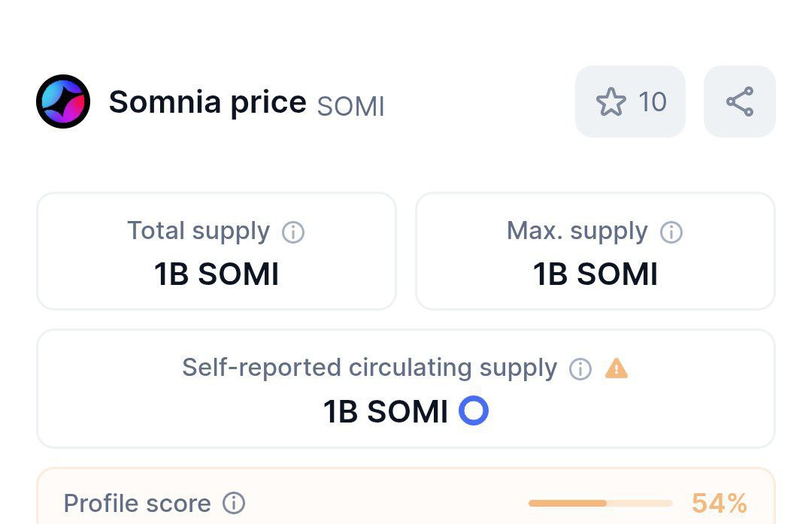Open the share options icon
Screen dimensions: 812x524
(739, 101)
